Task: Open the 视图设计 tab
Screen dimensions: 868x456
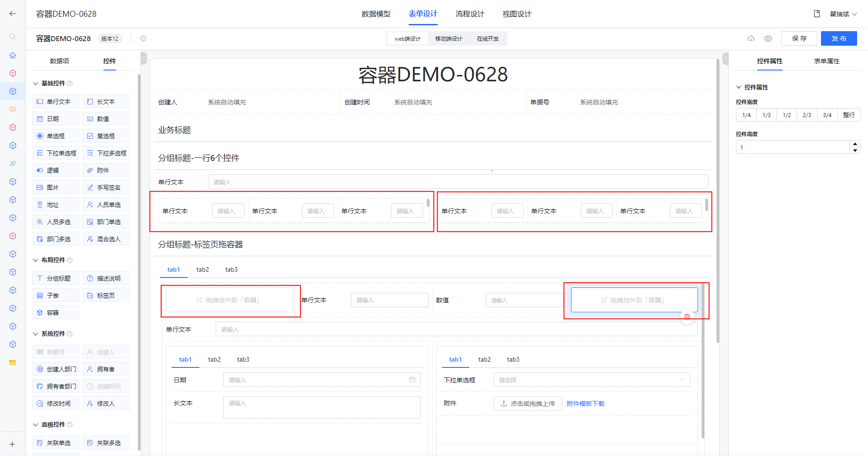Action: [x=517, y=14]
